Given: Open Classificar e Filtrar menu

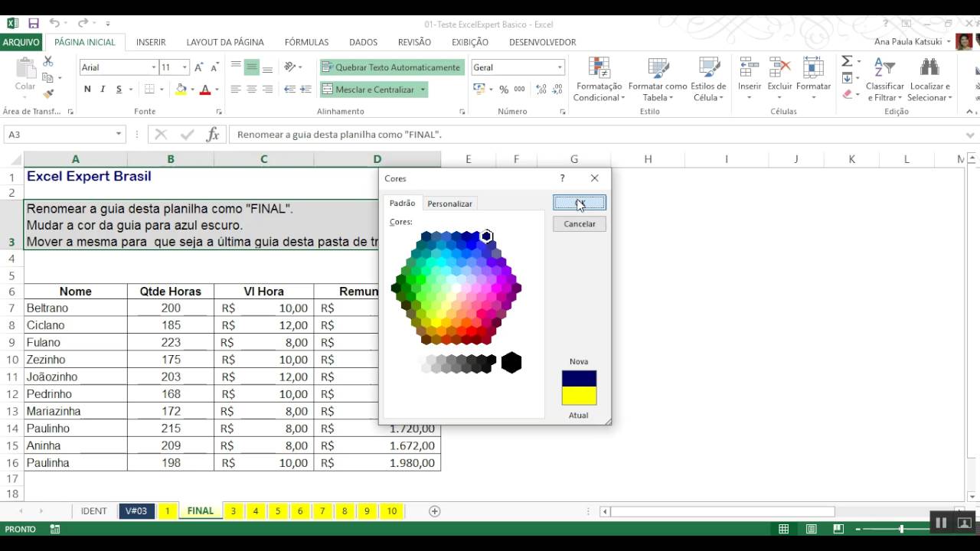Looking at the screenshot, I should pyautogui.click(x=884, y=79).
